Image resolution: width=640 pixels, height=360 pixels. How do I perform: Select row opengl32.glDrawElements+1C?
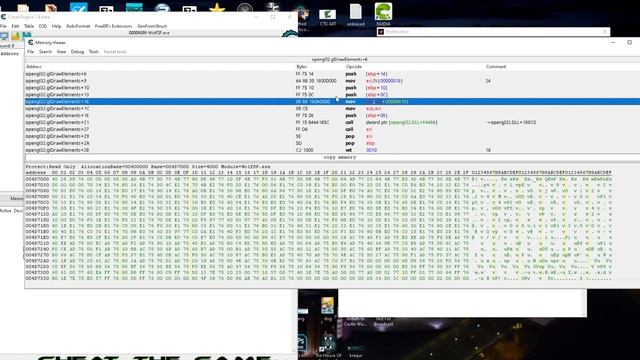click(x=332, y=109)
